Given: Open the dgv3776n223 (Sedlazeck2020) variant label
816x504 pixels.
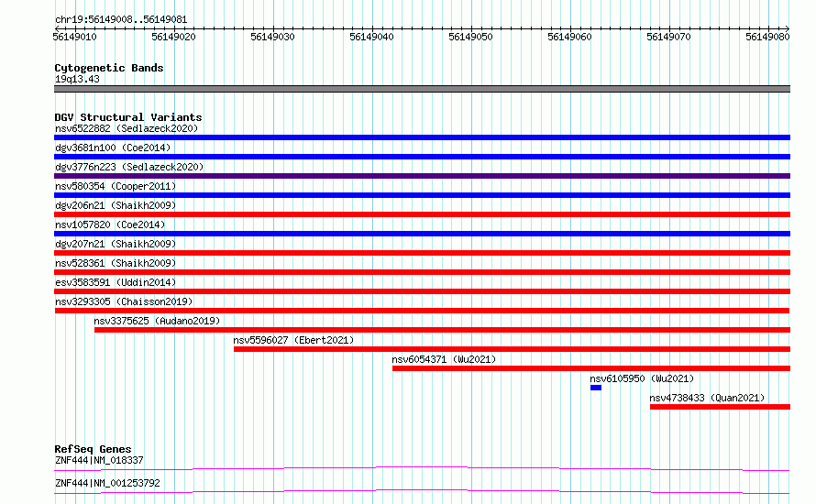Looking at the screenshot, I should coord(129,167).
